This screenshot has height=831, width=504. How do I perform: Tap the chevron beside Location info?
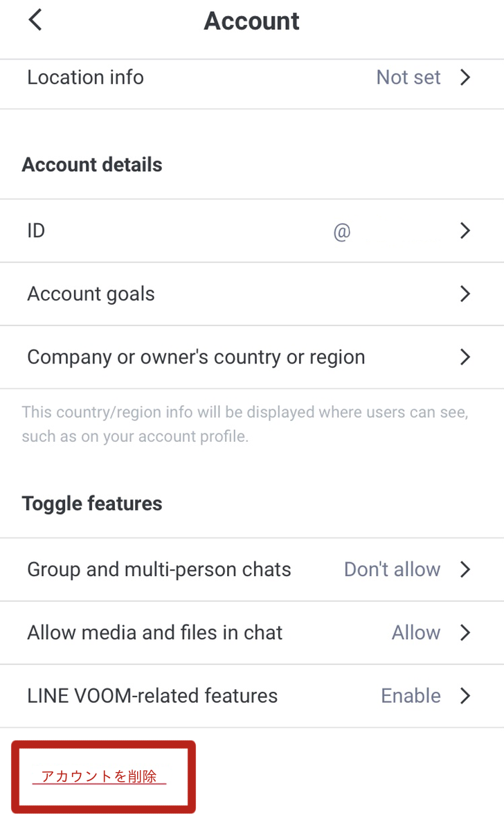pyautogui.click(x=465, y=78)
